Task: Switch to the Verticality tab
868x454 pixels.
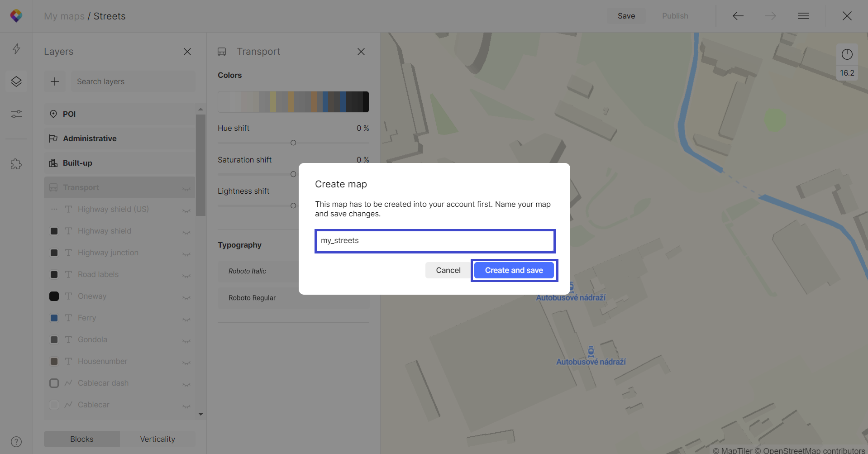Action: pos(157,439)
